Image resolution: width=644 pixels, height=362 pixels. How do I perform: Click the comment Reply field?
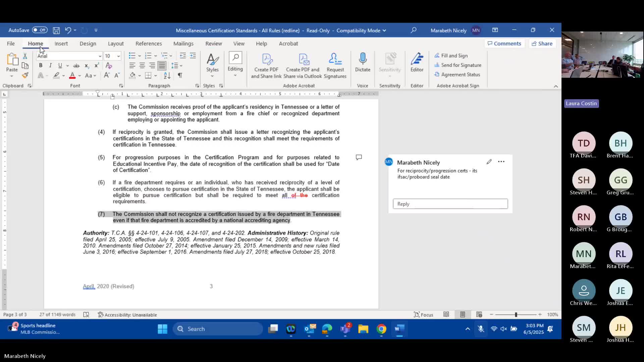[450, 204]
